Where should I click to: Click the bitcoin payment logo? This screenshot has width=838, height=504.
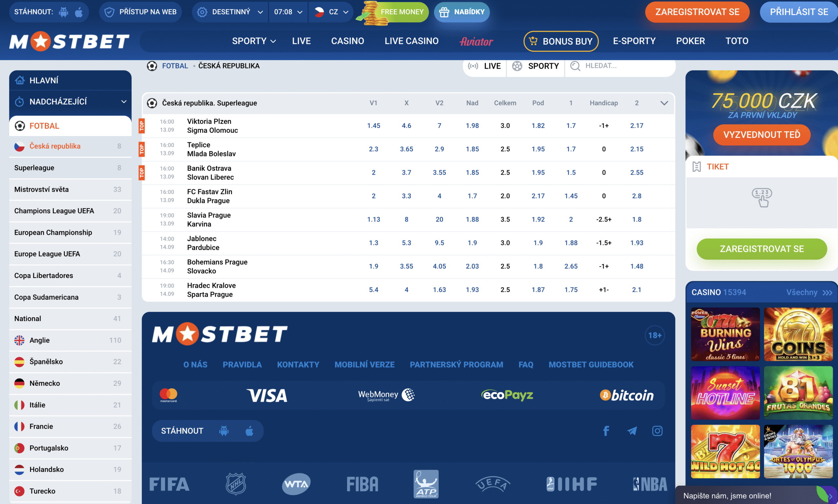pos(627,395)
